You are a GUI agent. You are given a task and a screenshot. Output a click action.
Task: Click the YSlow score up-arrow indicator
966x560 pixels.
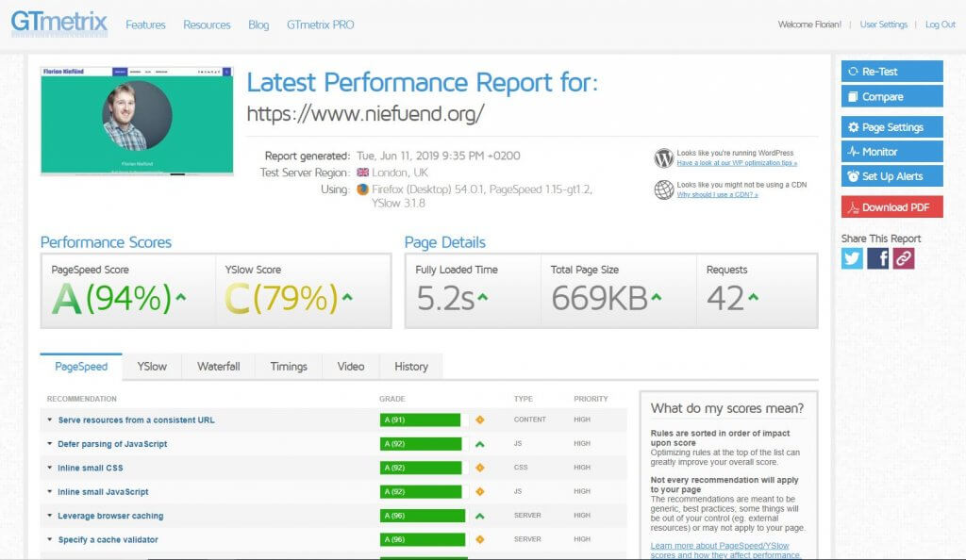[347, 297]
